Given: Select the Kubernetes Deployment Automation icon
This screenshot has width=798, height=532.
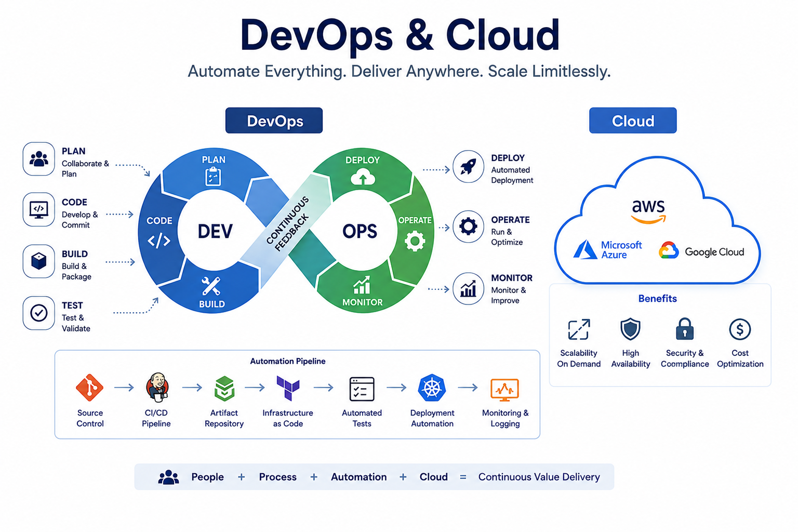Looking at the screenshot, I should (432, 388).
